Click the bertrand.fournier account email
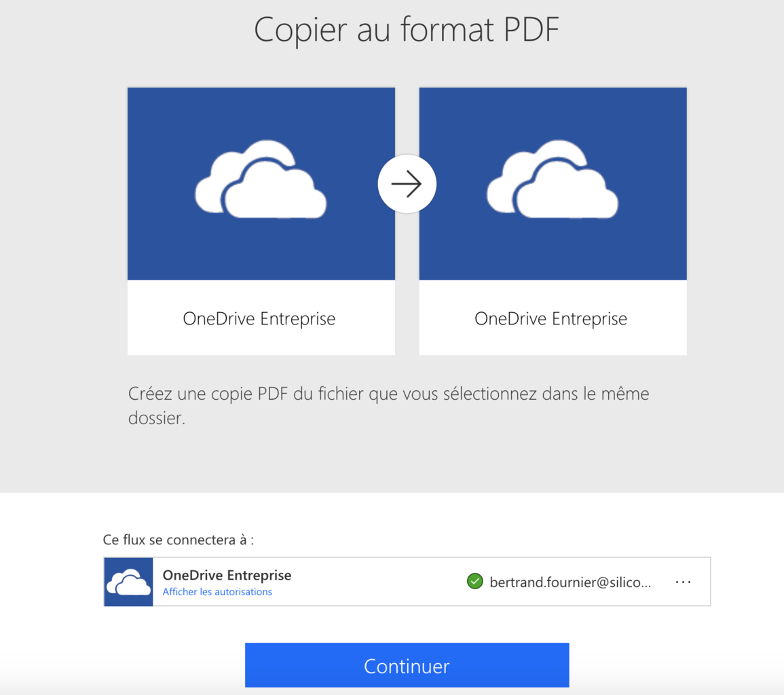Image resolution: width=784 pixels, height=695 pixels. (570, 582)
